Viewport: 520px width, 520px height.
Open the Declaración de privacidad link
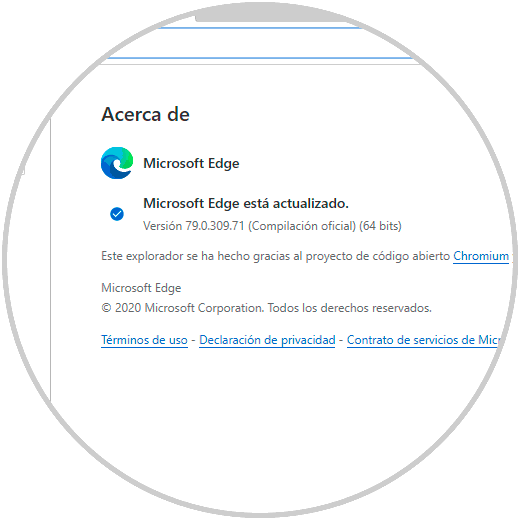point(267,340)
